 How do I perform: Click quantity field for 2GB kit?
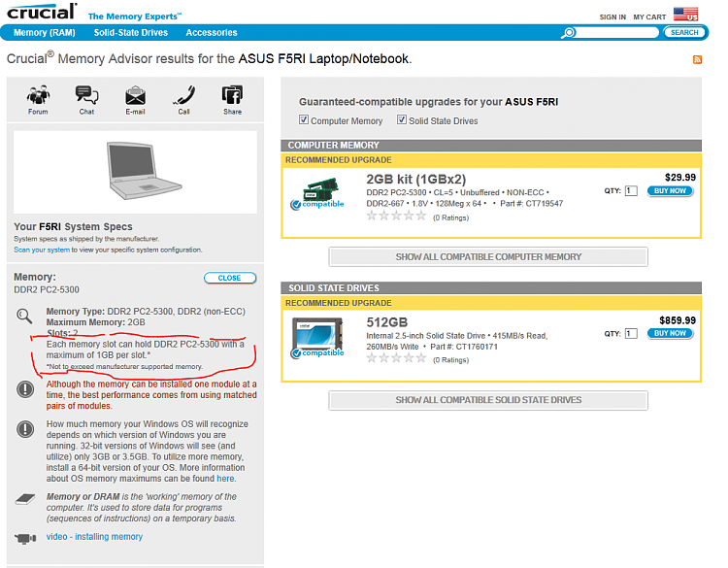(x=631, y=191)
